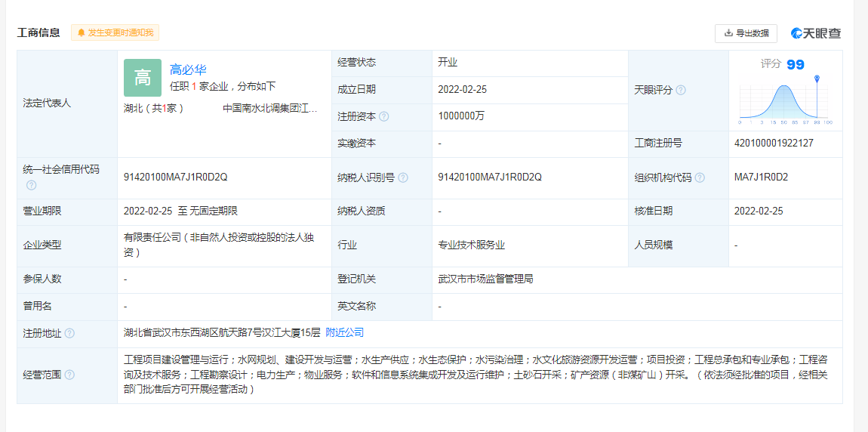Select 工商注册号 value 420100001922127
Screen dimensions: 868x432
[774, 143]
